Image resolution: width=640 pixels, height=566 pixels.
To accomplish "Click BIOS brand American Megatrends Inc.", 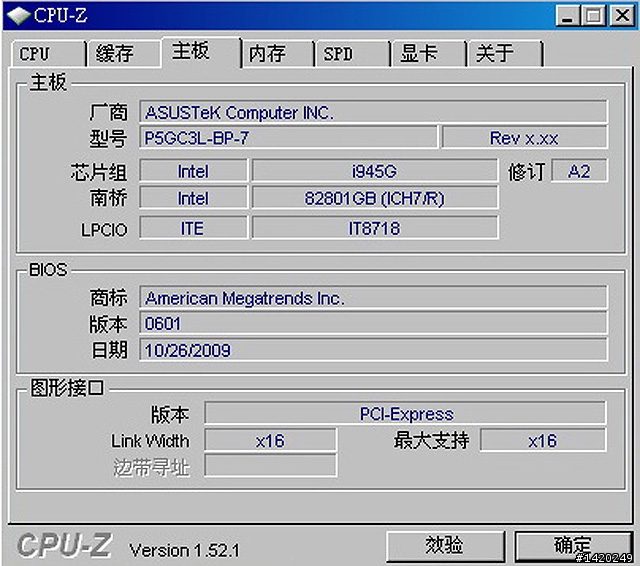I will click(x=373, y=298).
